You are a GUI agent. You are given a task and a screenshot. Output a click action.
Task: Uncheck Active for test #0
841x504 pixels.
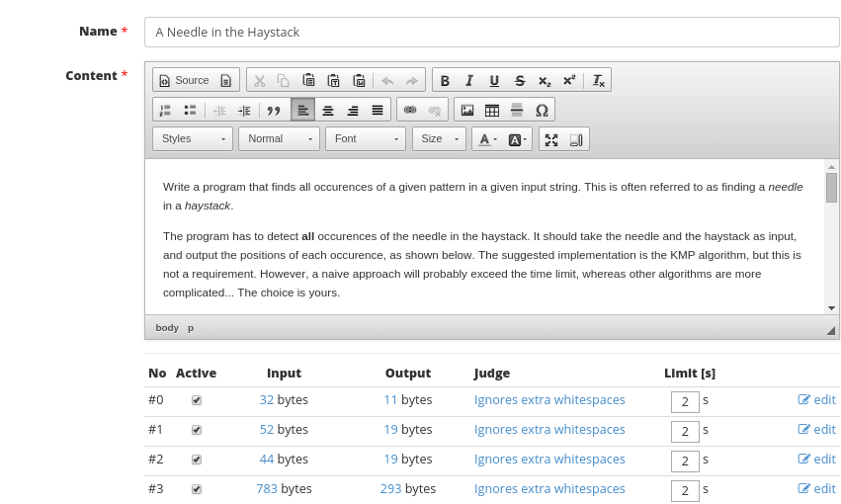[x=197, y=400]
